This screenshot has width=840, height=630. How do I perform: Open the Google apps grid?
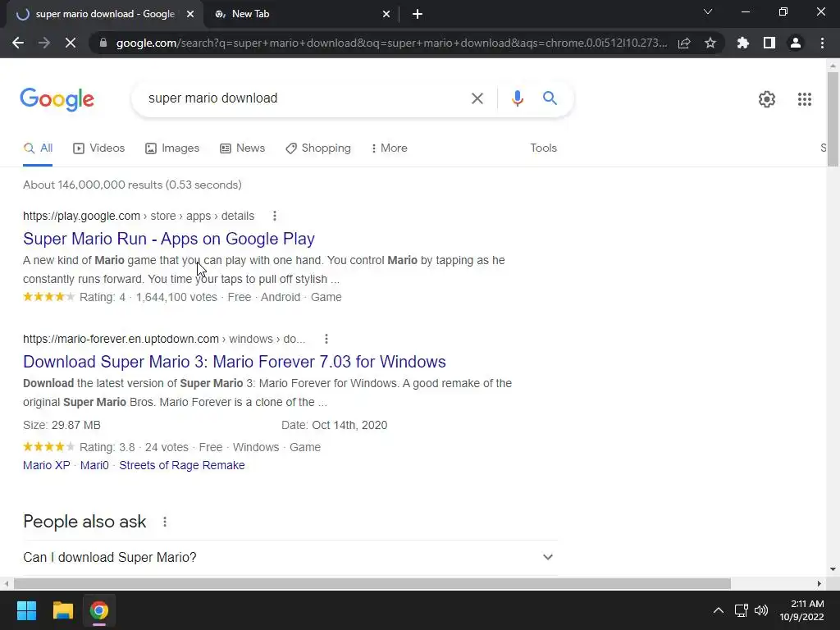[804, 99]
